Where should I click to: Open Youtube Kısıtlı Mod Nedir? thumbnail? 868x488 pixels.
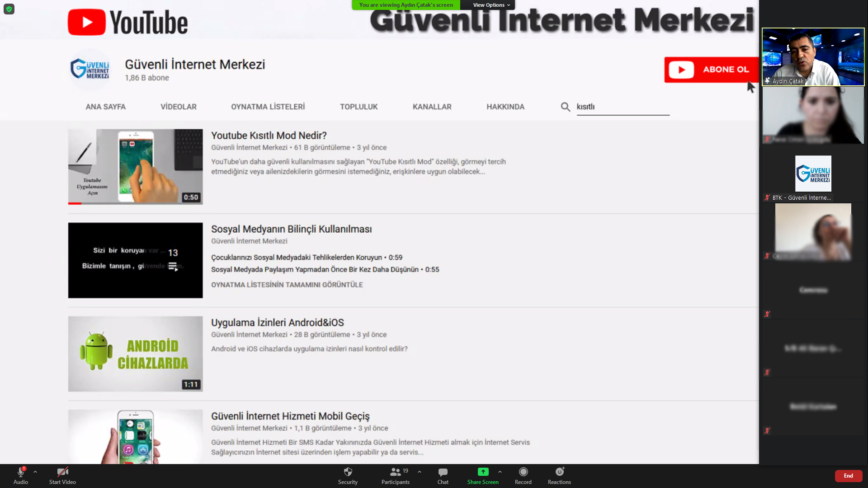coord(135,167)
